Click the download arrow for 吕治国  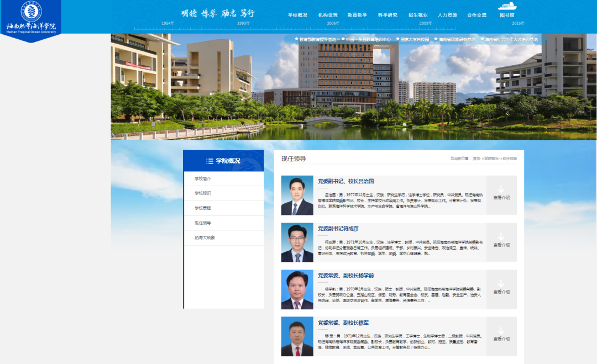501,189
